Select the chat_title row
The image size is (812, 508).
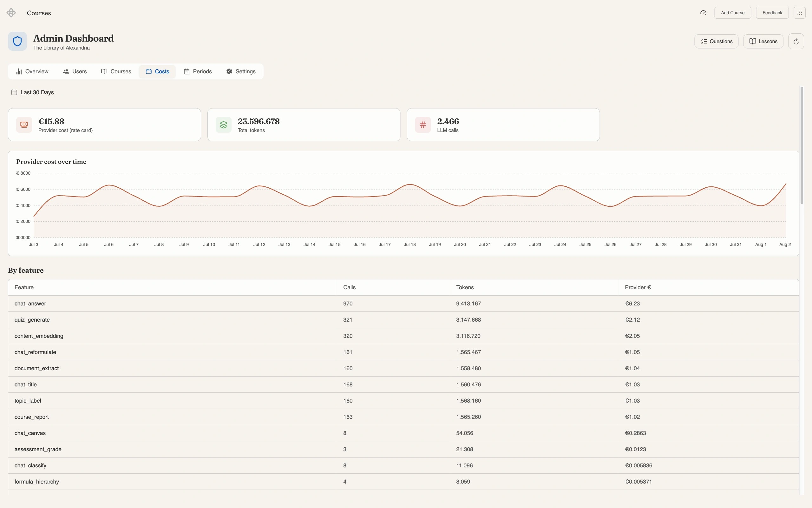[x=403, y=384]
